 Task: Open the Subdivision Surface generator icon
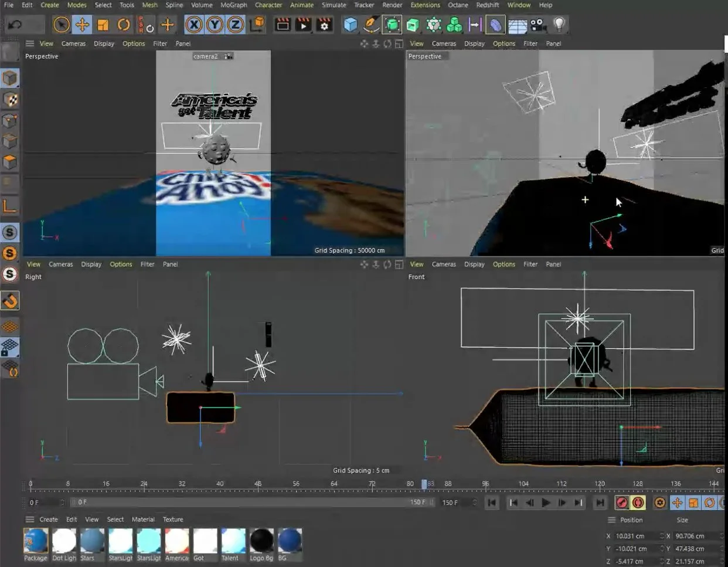[x=392, y=25]
